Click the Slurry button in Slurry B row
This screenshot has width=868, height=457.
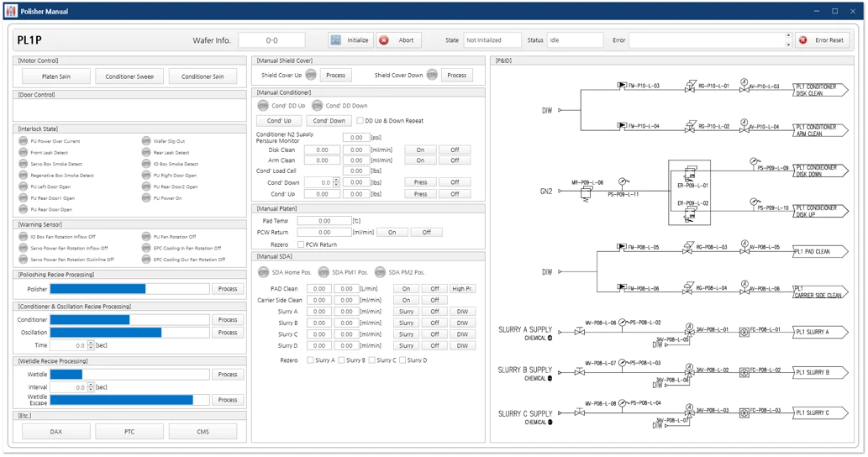tap(407, 323)
